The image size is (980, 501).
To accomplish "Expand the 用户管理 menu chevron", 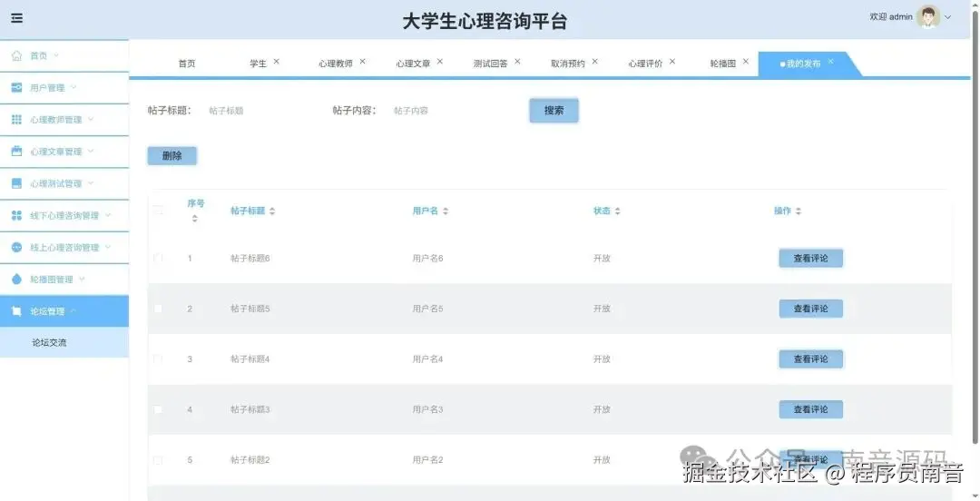I will [x=73, y=87].
